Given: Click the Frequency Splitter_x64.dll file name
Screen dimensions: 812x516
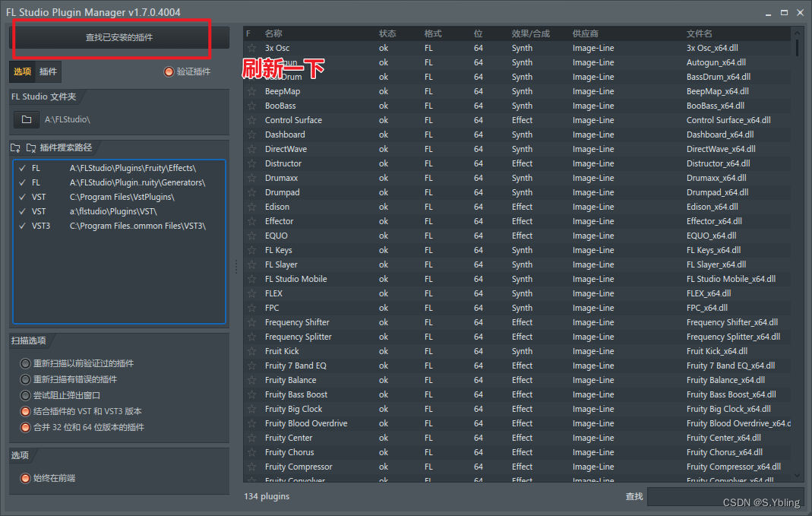Looking at the screenshot, I should click(x=733, y=337).
